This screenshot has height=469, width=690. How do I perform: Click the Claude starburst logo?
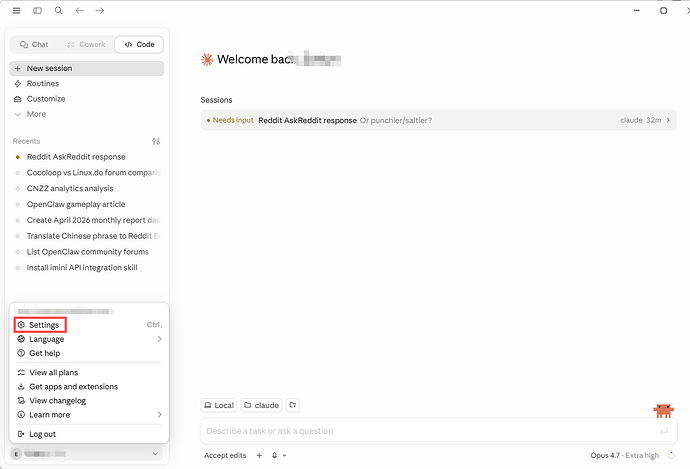tap(207, 59)
